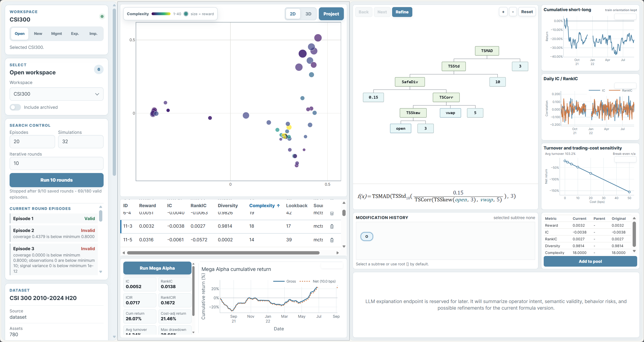
Task: Click the Net (10.0 bps) legend entry
Action: click(318, 281)
